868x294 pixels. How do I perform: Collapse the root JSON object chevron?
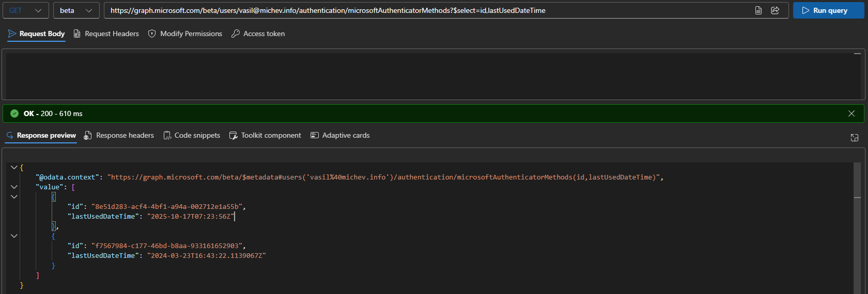[x=14, y=168]
